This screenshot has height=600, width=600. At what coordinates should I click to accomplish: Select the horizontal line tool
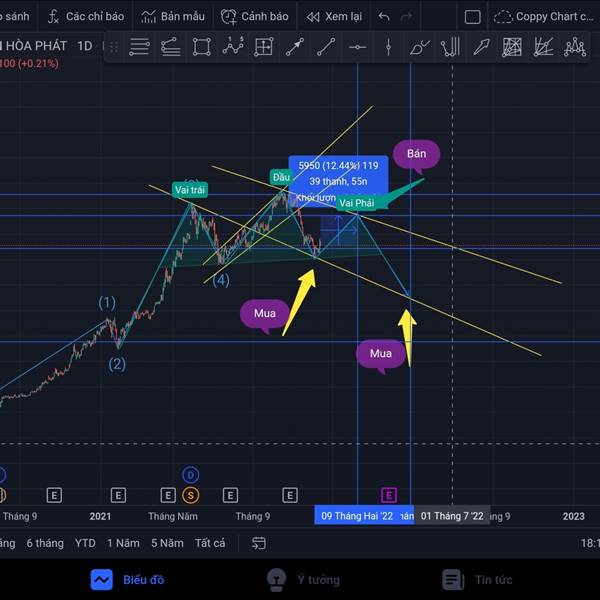pos(357,47)
